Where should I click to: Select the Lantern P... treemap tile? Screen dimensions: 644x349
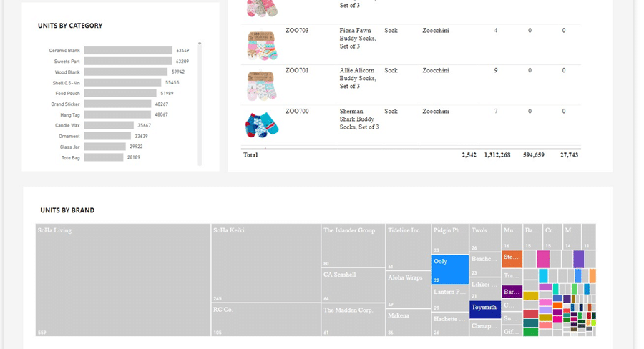(450, 298)
